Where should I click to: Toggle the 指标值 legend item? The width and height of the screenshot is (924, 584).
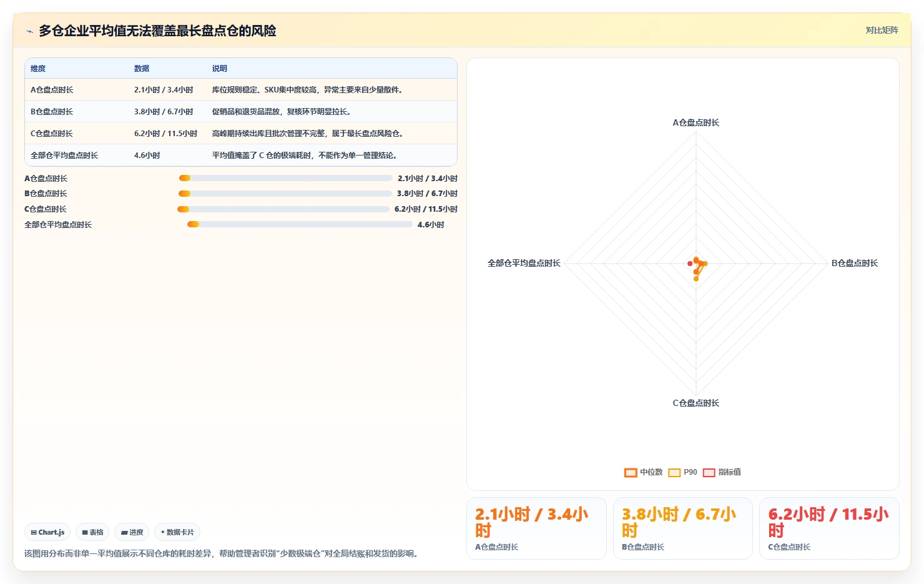(x=722, y=472)
